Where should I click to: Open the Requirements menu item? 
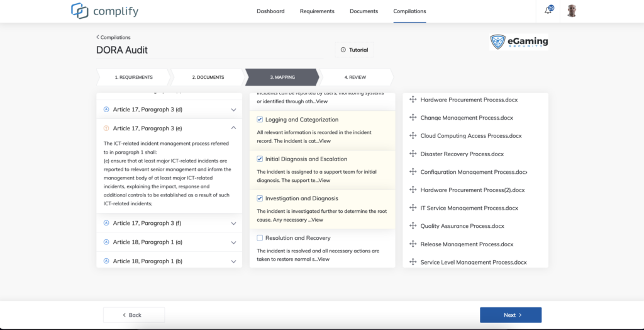317,11
